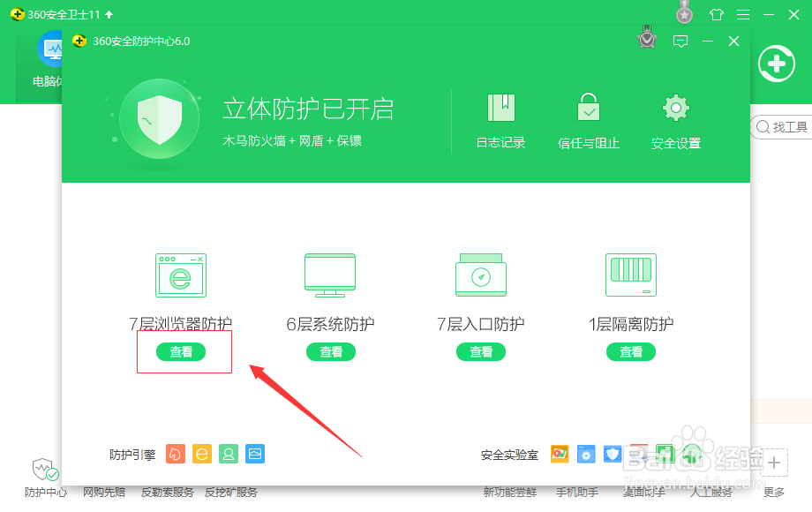Image resolution: width=812 pixels, height=512 pixels.
Task: Click the 防护中心 shield icon at bottom left
Action: pyautogui.click(x=46, y=469)
